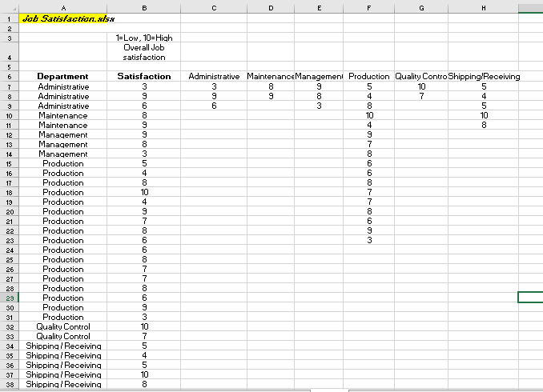The image size is (543, 392).
Task: Click 'Quality Control' heading in column G
Action: [x=421, y=77]
